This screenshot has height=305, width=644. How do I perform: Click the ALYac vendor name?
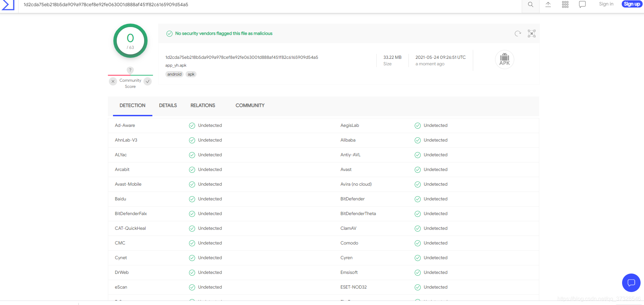[x=121, y=155]
